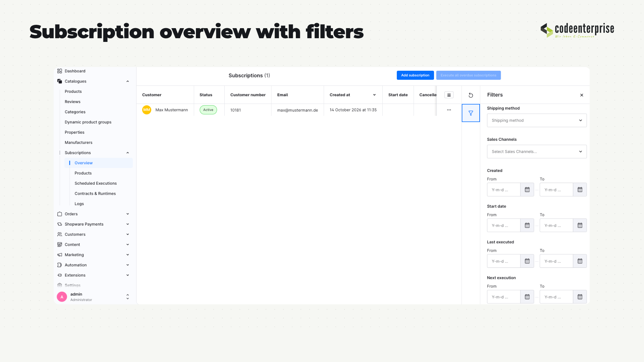Click the Start date From input field

pyautogui.click(x=503, y=226)
